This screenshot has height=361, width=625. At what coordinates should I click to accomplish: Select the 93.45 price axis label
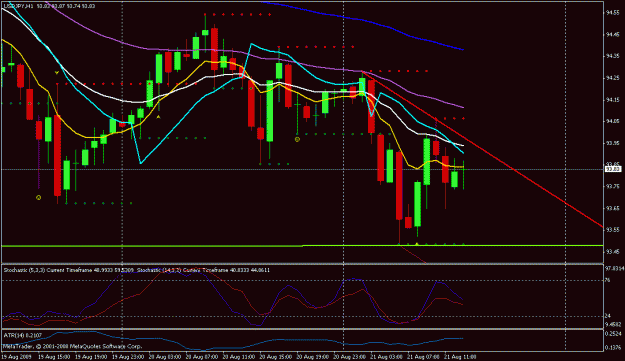612,252
